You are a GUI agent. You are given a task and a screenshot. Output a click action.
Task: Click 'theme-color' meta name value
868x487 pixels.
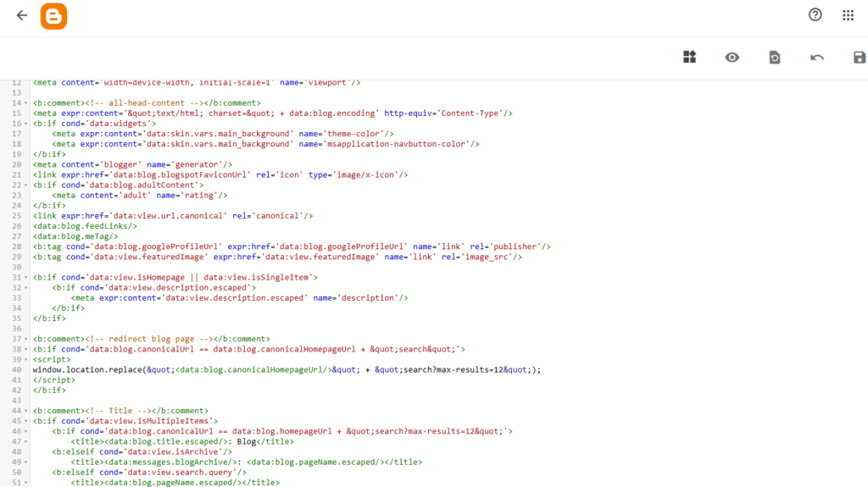(352, 133)
